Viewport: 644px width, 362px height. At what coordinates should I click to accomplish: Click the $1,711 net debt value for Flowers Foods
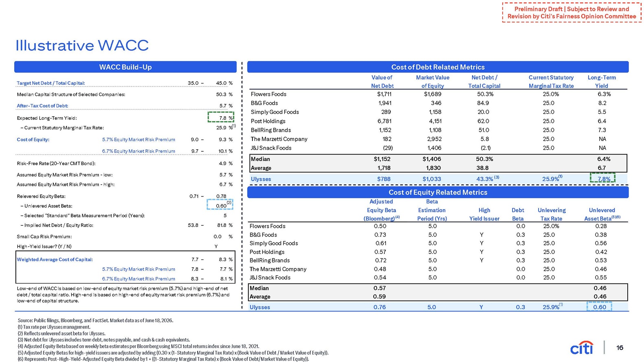384,94
